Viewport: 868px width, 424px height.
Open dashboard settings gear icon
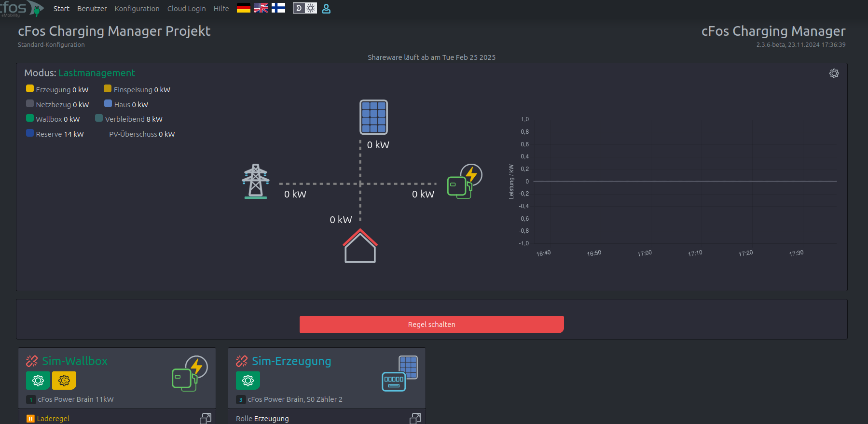[x=834, y=73]
